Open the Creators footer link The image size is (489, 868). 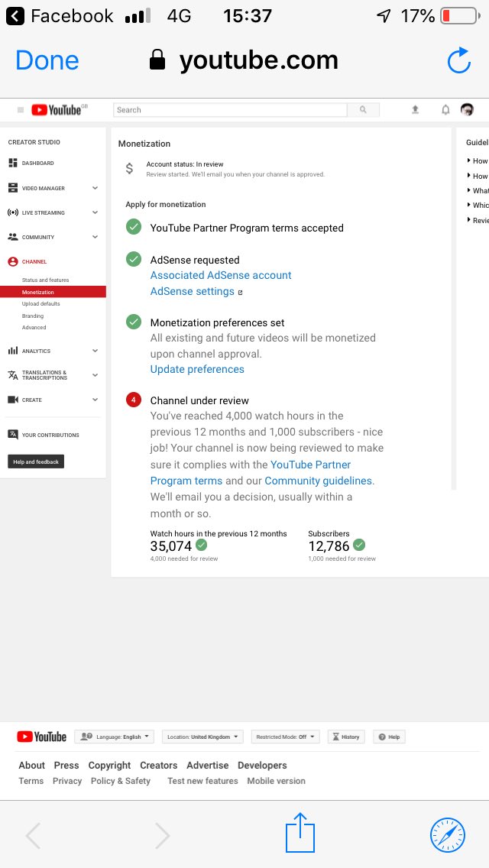[x=159, y=765]
